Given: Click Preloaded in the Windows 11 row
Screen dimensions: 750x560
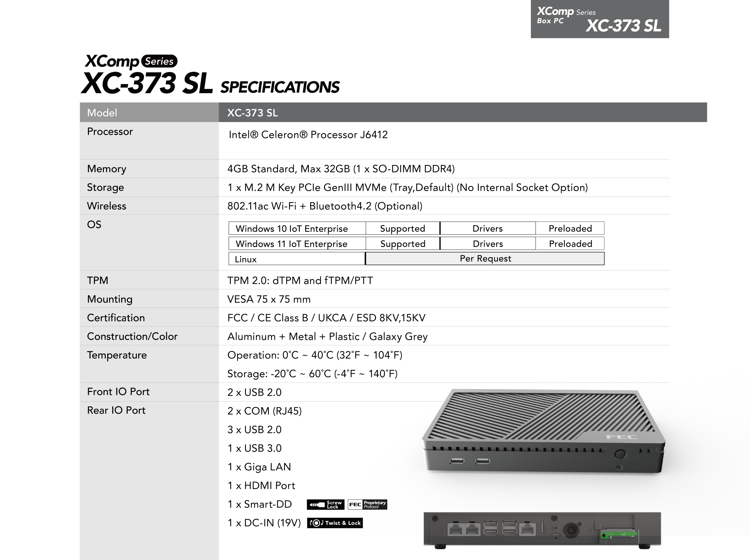Looking at the screenshot, I should [570, 243].
